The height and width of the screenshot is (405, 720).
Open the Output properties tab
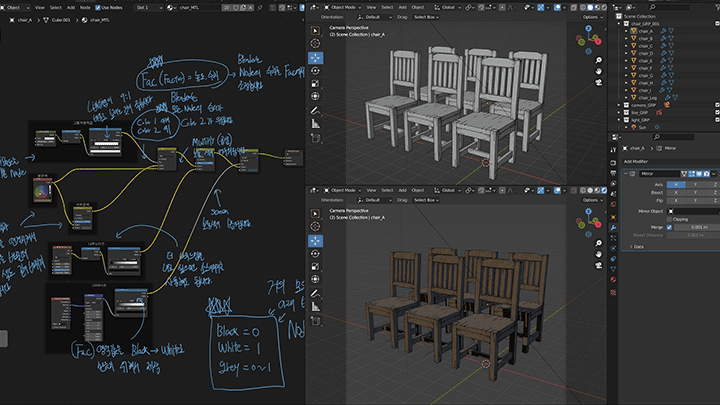pyautogui.click(x=613, y=173)
